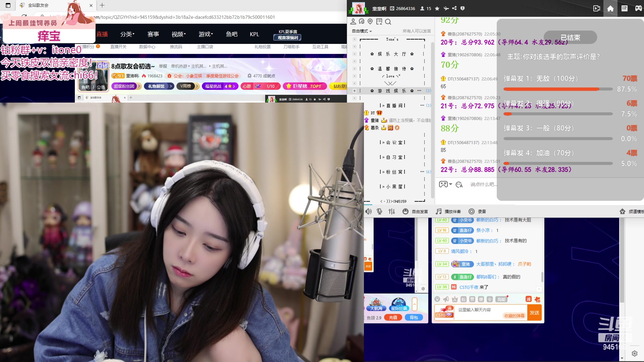Open the 自由模式 mode dropdown
Screen dimensions: 644x362
pyautogui.click(x=362, y=31)
